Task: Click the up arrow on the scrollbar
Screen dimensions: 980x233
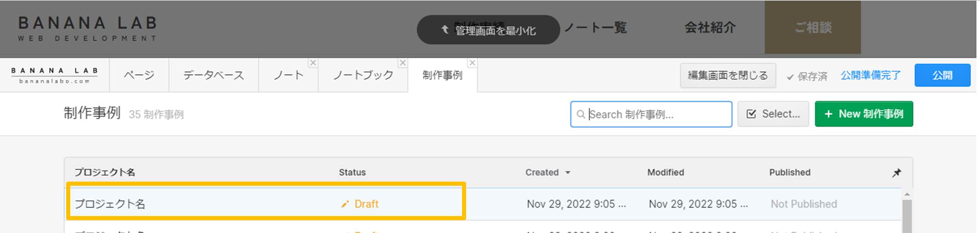Action: pyautogui.click(x=907, y=194)
